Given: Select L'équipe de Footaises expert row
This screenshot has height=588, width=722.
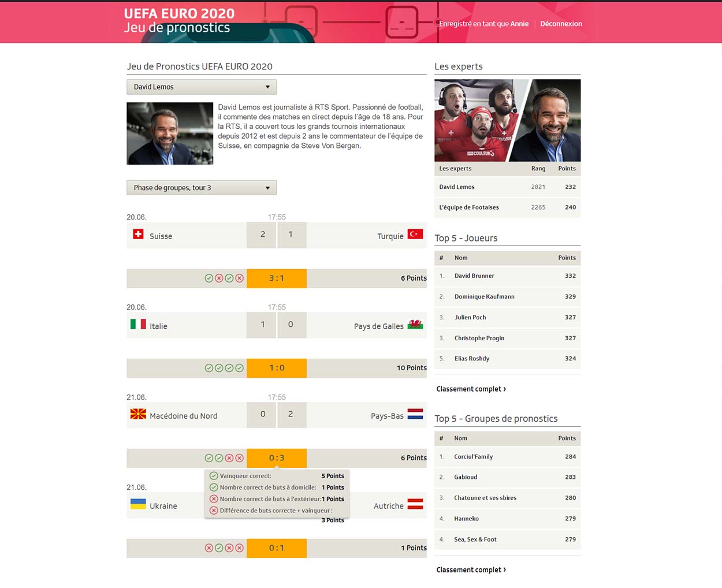Looking at the screenshot, I should click(x=507, y=207).
